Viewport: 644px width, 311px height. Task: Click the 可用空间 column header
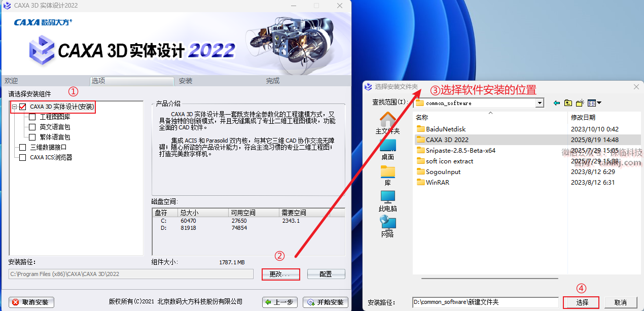(253, 213)
